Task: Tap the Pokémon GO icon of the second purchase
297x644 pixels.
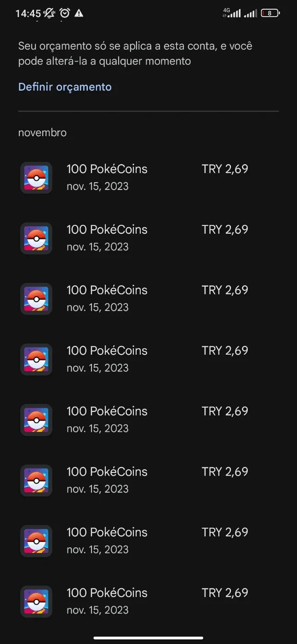Action: coord(36,238)
